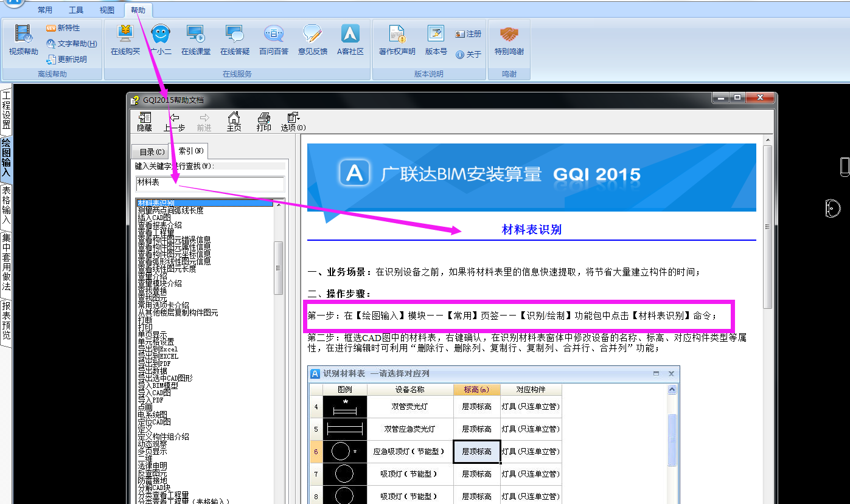
Task: Click up arrow of index list scrollbar
Action: [279, 204]
